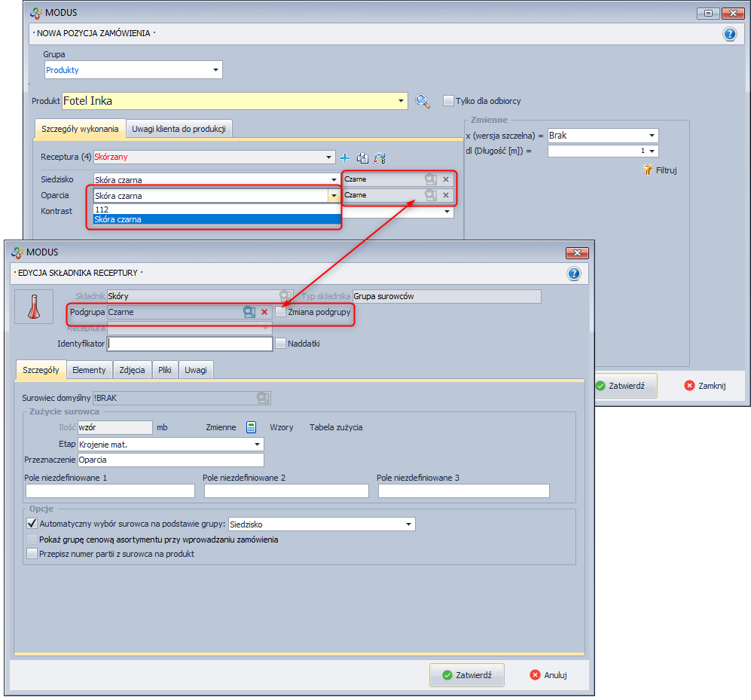
Task: Click the blue plus add recipe icon
Action: (x=345, y=157)
